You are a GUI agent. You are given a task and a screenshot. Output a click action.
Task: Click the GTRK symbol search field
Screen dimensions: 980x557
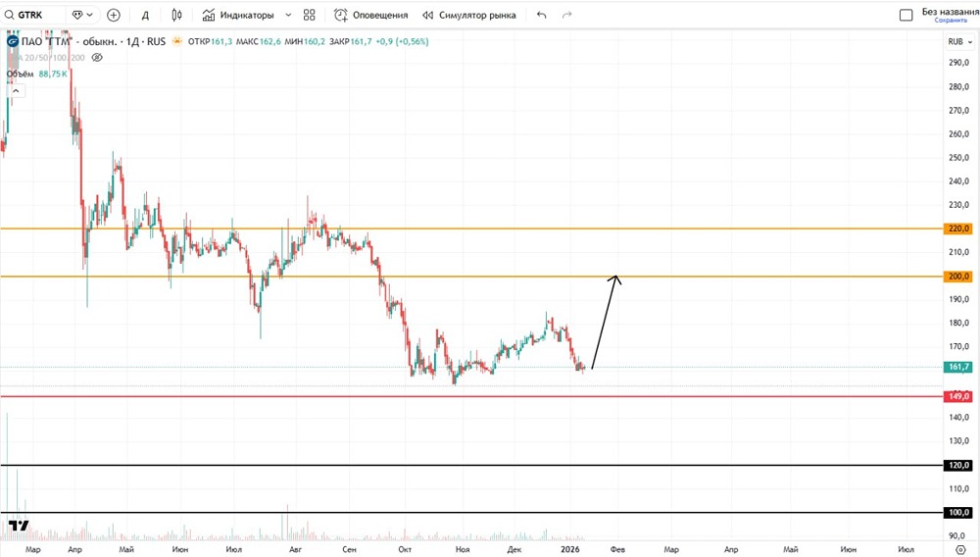click(x=32, y=15)
